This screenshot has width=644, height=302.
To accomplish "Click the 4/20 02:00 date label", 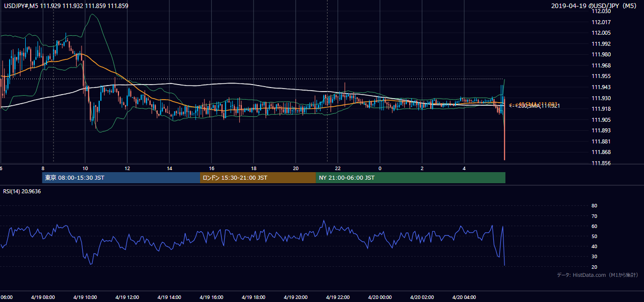I will (422, 297).
